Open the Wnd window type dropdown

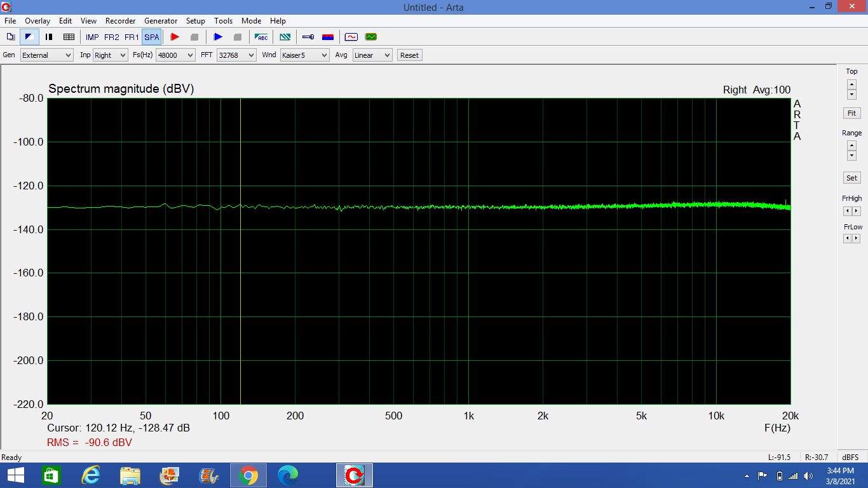pyautogui.click(x=305, y=55)
